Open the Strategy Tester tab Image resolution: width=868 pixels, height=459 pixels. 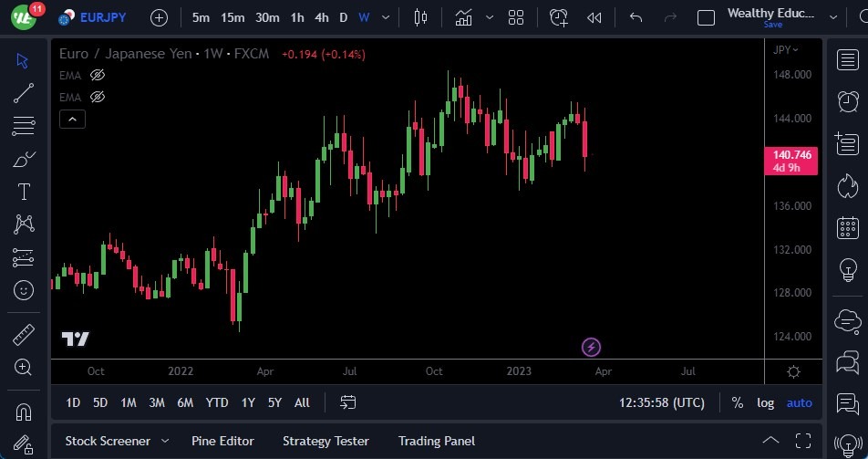point(325,441)
